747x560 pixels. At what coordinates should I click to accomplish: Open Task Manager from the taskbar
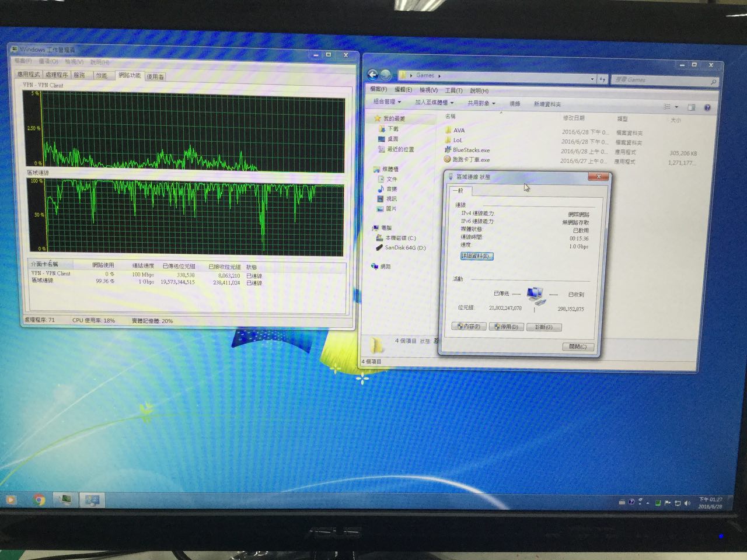point(66,500)
